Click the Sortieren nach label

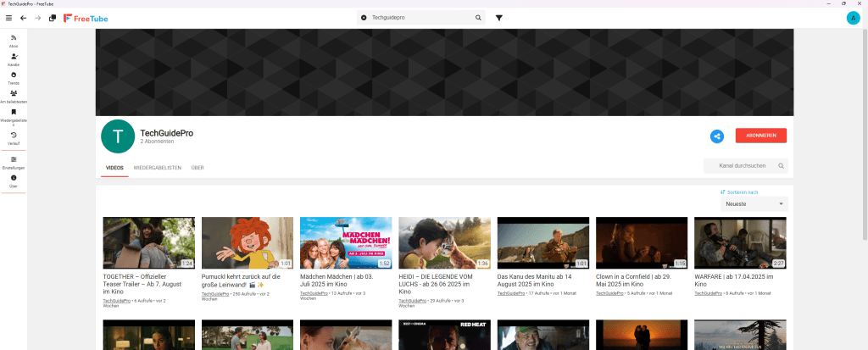tap(739, 192)
